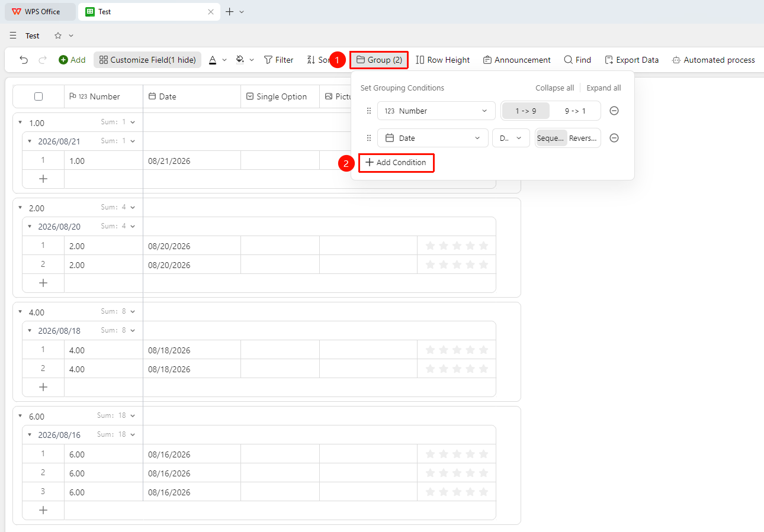Screen dimensions: 764x532
Task: Grab the Number condition drag handle
Action: coord(369,111)
